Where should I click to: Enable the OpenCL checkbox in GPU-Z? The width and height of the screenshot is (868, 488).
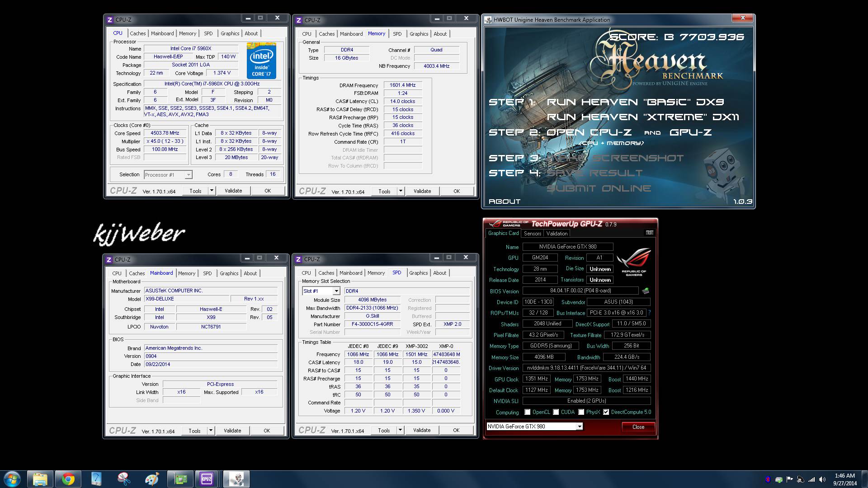point(527,412)
